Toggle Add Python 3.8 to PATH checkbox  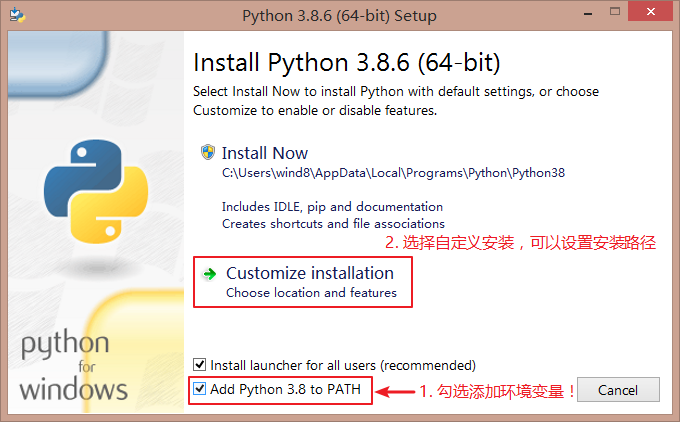(199, 388)
